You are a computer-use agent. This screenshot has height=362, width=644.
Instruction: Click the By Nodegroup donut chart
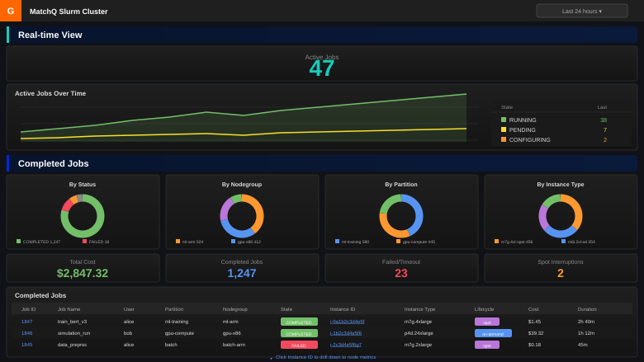click(x=242, y=216)
